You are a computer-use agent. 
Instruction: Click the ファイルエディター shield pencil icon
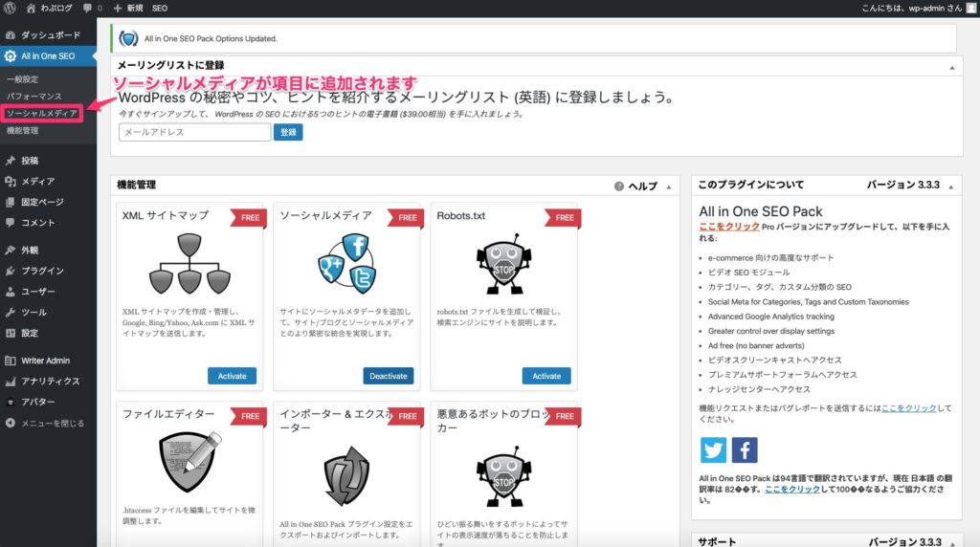190,462
